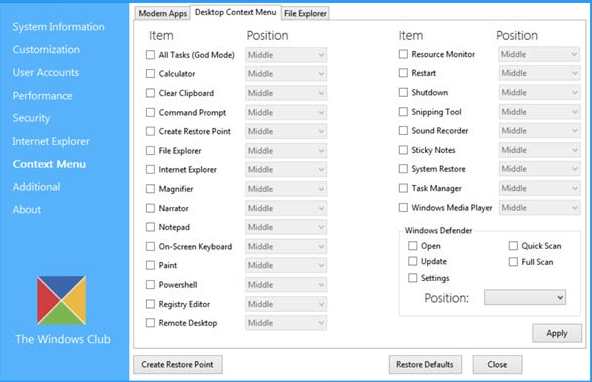
Task: Check the Restart checkbox
Action: pos(403,73)
